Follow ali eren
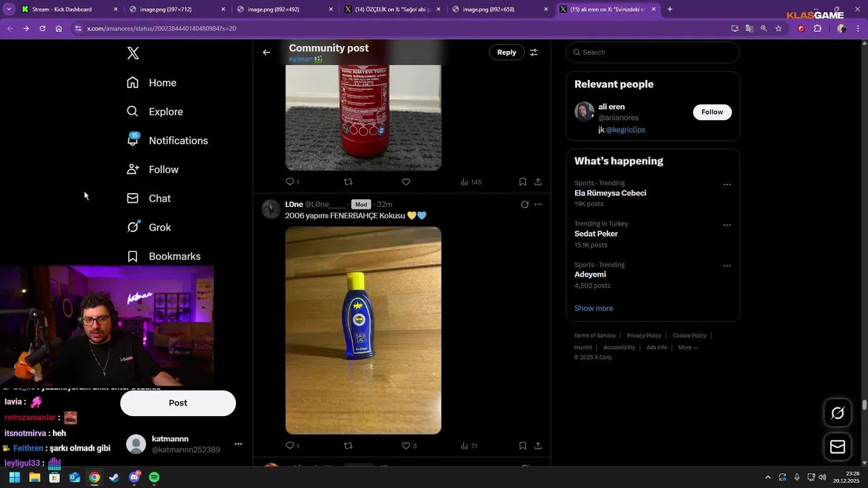 point(712,112)
